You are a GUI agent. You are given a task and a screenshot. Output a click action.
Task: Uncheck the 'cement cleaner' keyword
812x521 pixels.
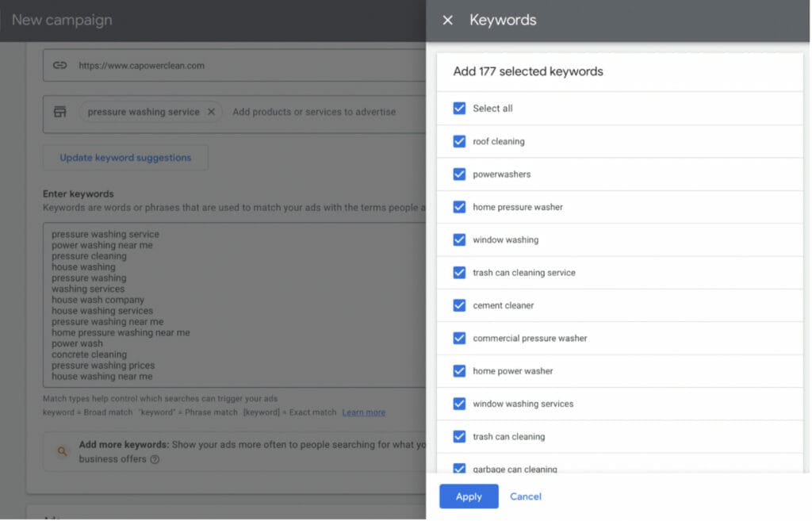tap(458, 305)
